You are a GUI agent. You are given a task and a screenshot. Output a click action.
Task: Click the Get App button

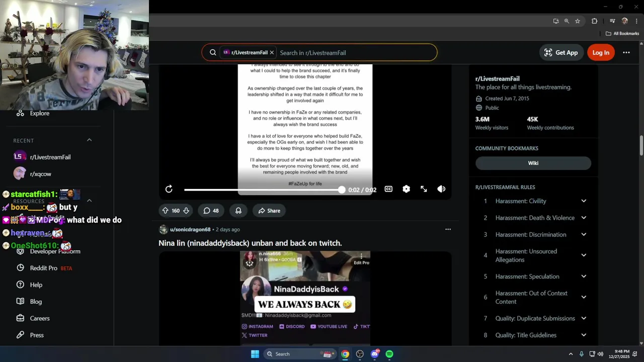561,52
